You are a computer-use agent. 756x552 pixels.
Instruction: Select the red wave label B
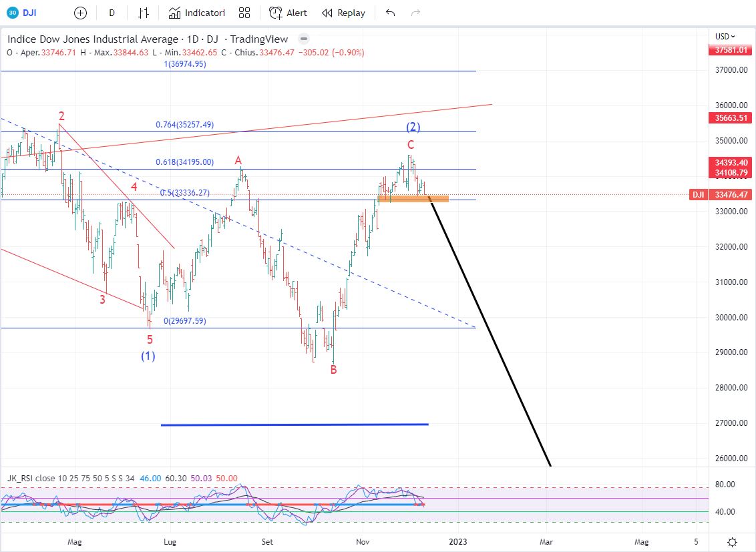pyautogui.click(x=333, y=370)
